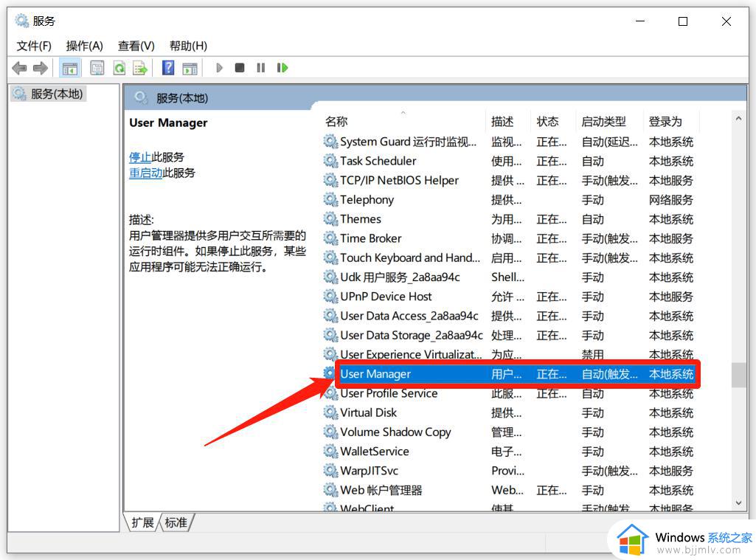Viewport: 756px width, 560px height.
Task: Open the 帮助(H) menu
Action: point(188,46)
